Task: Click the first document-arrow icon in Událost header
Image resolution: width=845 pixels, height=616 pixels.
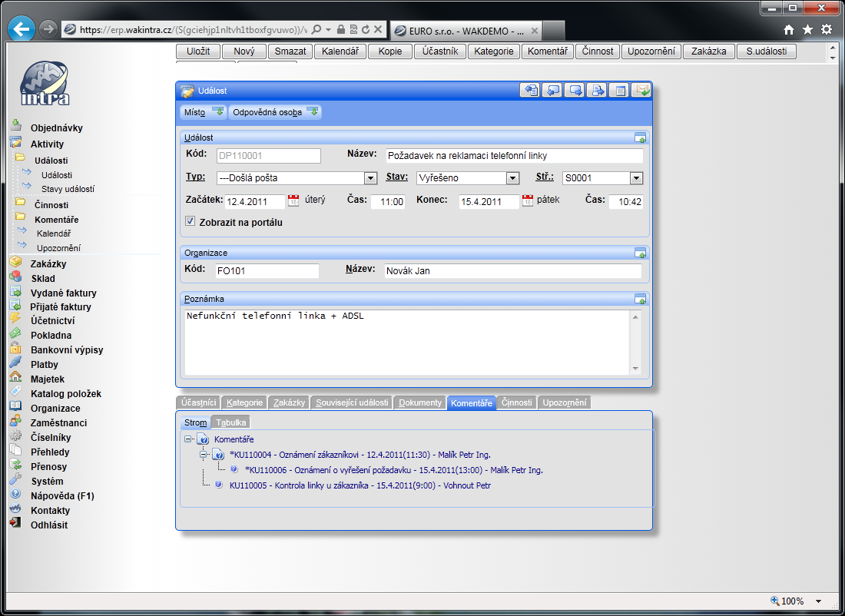Action: [x=530, y=91]
